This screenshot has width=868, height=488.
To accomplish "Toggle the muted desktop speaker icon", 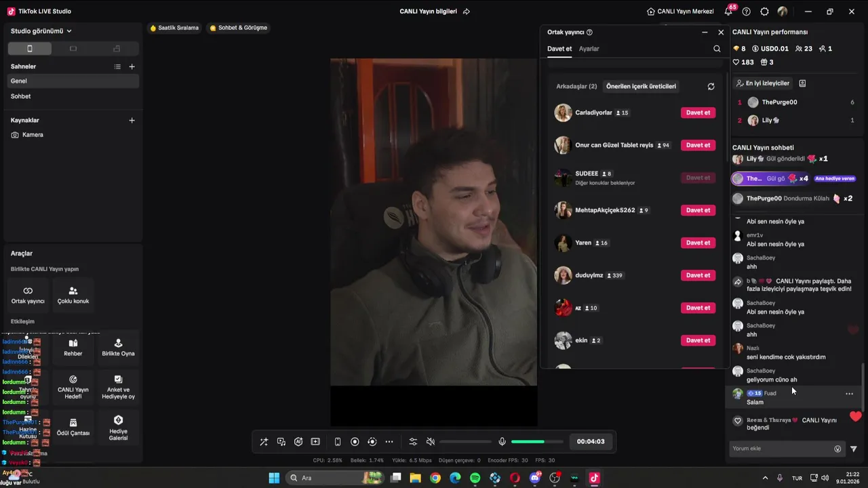I will coord(430,442).
